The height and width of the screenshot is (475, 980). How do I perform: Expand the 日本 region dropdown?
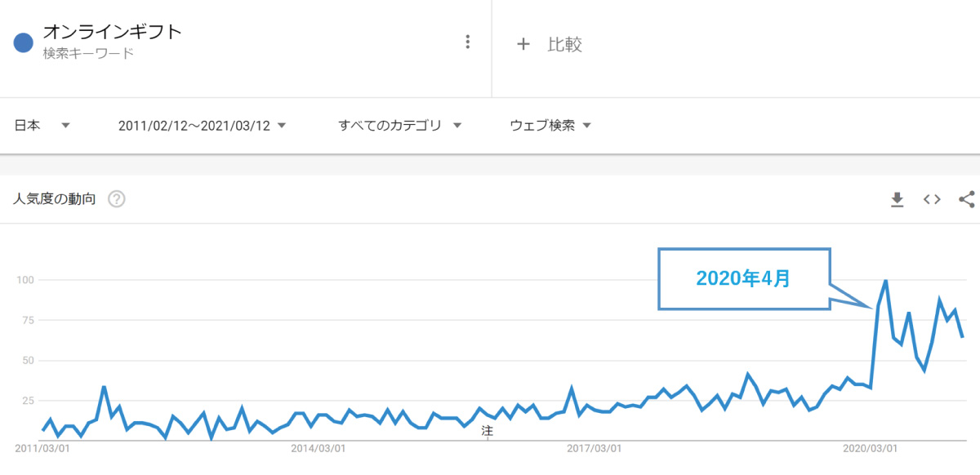point(42,126)
